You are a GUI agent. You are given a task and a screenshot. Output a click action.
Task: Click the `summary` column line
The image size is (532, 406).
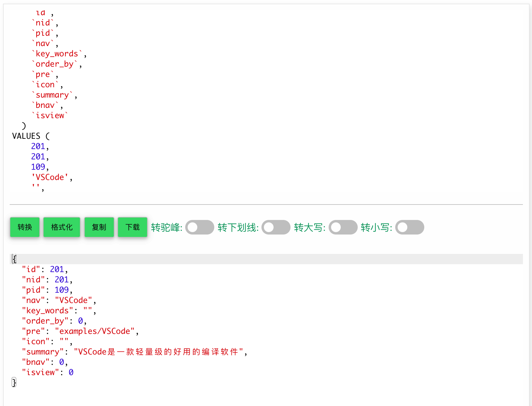click(x=54, y=95)
